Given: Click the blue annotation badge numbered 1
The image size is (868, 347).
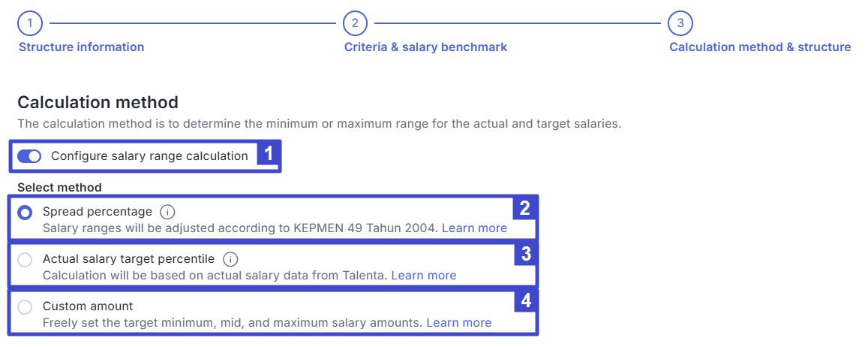Looking at the screenshot, I should tap(269, 155).
